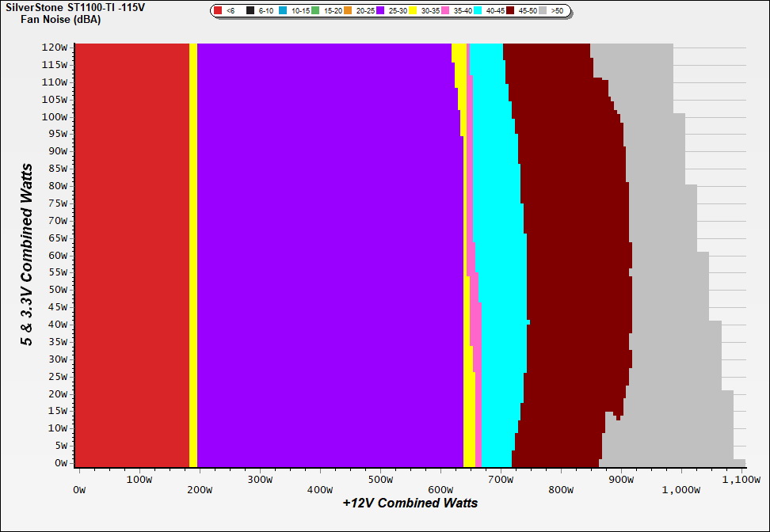Viewport: 770px width, 532px height.
Task: Click the blue 10-15 legend swatch
Action: 284,11
